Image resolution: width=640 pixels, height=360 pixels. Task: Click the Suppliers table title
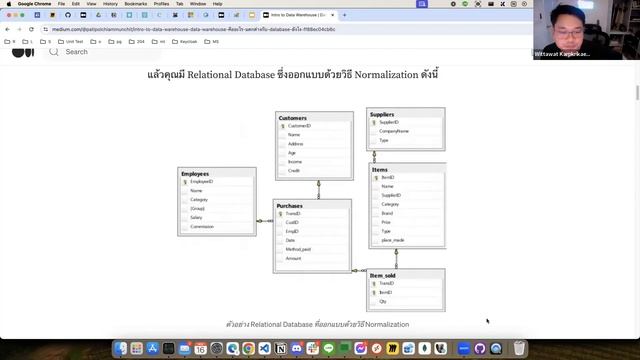tap(382, 114)
